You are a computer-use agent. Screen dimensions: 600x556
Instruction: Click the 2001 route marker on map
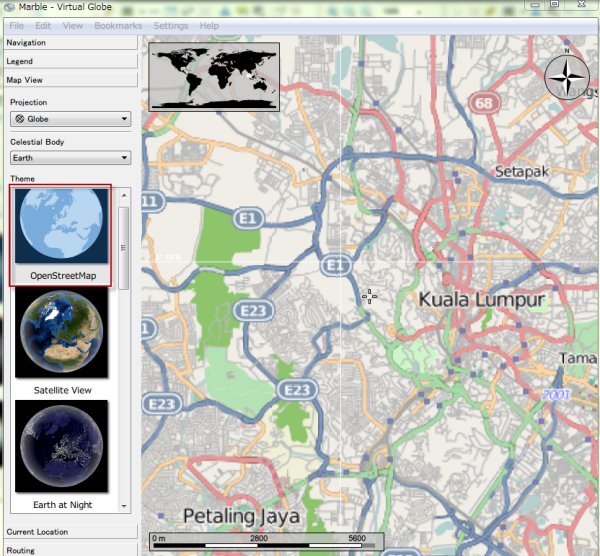coord(557,395)
